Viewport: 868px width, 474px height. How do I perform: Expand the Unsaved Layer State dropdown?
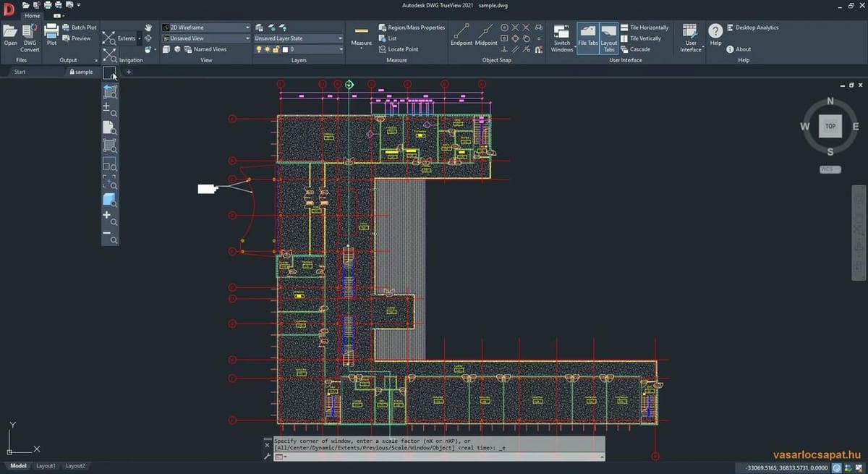299,38
